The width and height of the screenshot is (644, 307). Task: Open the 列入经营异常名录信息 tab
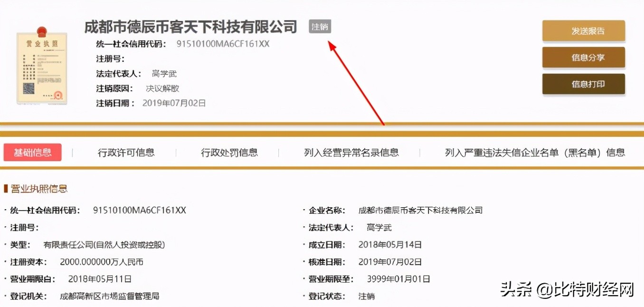tap(351, 153)
